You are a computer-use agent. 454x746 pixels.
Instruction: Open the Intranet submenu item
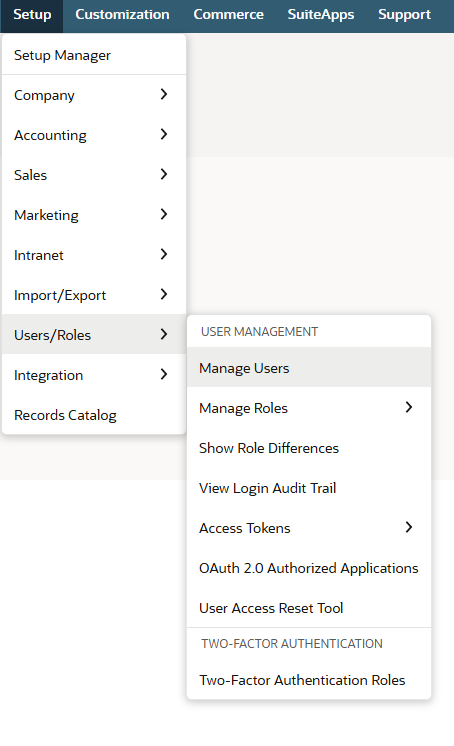(x=94, y=255)
